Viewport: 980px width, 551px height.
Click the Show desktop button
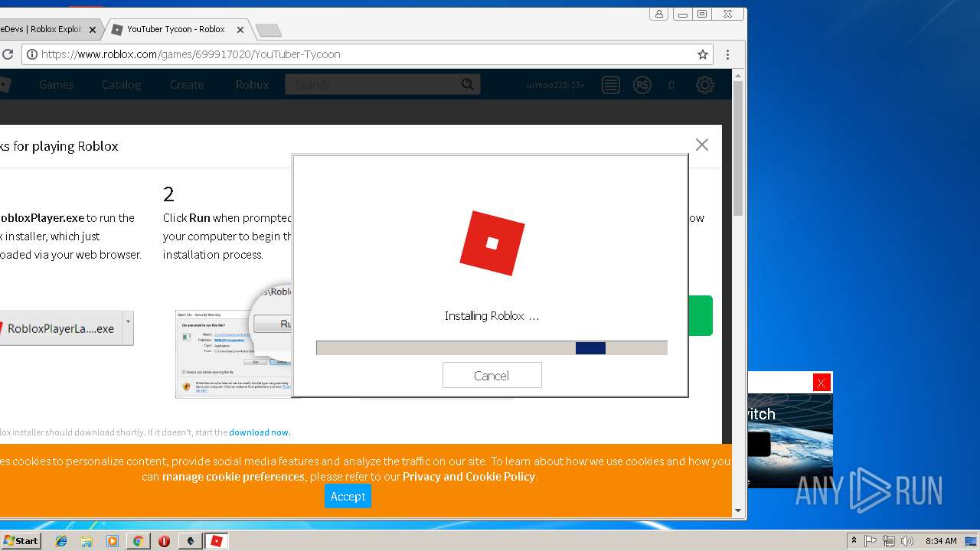(972, 541)
